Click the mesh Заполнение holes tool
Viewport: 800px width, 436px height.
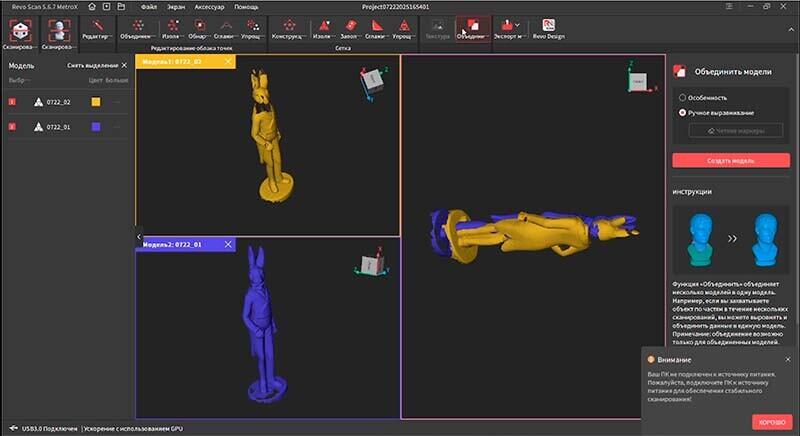pos(351,30)
